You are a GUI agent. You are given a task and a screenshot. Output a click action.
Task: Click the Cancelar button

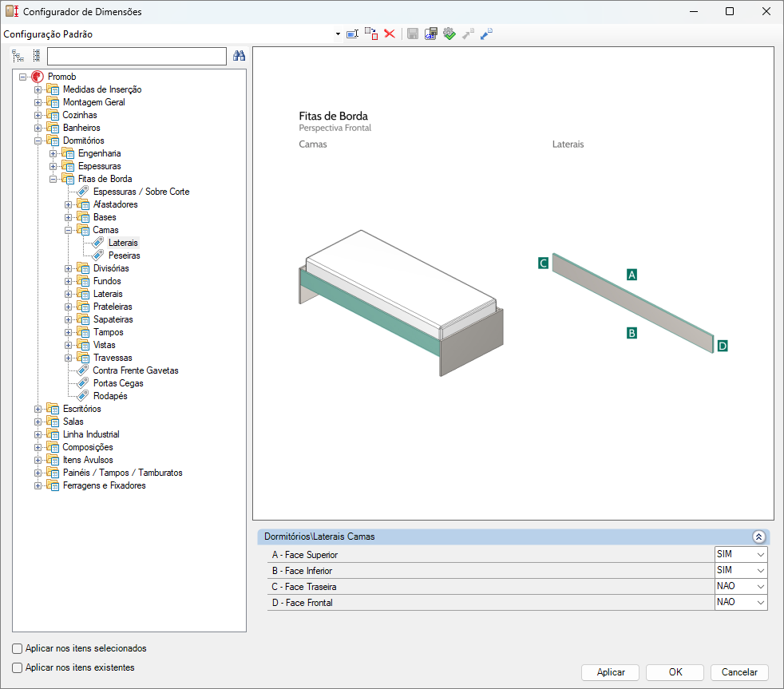739,672
